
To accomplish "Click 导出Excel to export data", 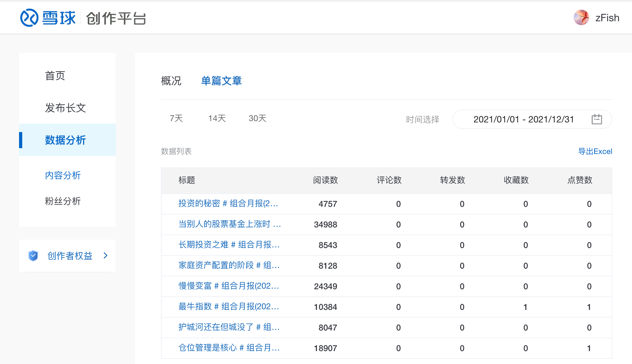I will click(595, 151).
